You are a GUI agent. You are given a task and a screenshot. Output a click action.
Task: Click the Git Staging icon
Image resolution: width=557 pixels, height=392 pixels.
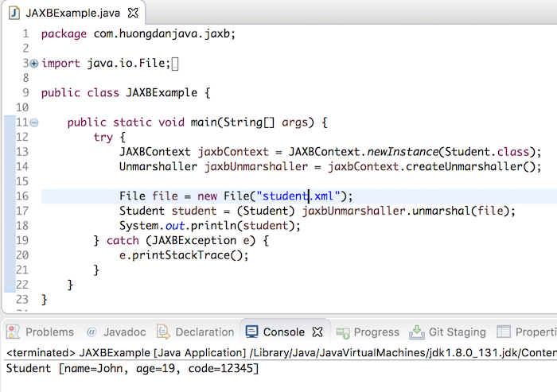tap(417, 332)
